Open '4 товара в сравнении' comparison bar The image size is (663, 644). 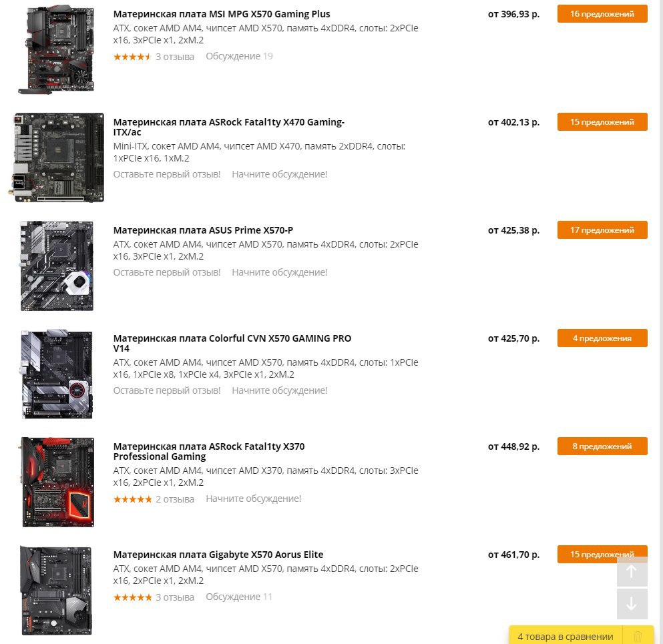click(566, 637)
